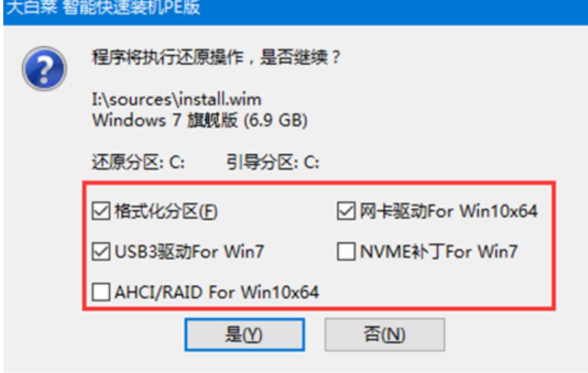Image resolution: width=588 pixels, height=373 pixels.
Task: Click the USB3驱动For Win7 label text
Action: pyautogui.click(x=189, y=251)
